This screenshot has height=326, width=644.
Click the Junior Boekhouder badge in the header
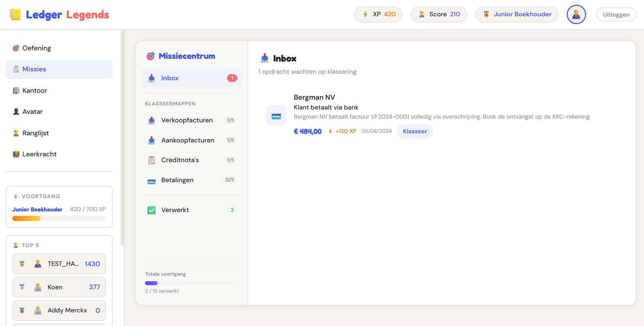pyautogui.click(x=516, y=14)
